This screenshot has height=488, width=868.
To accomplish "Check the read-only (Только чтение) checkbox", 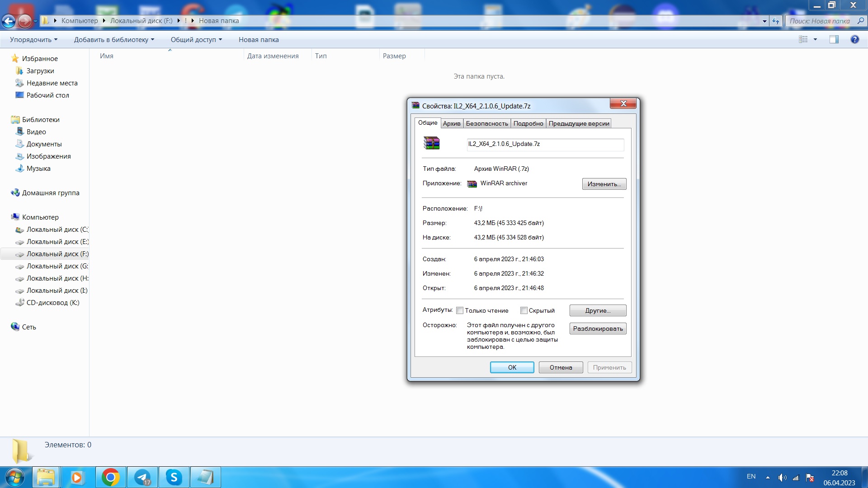I will (x=460, y=310).
